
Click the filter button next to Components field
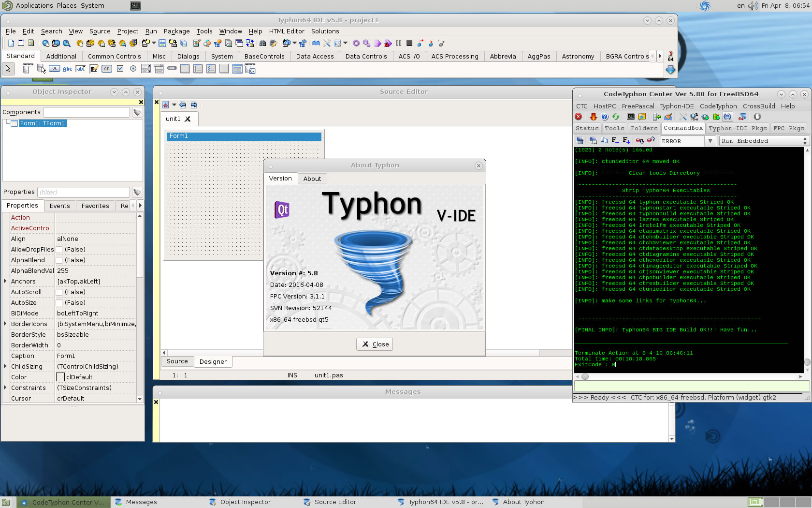click(137, 112)
